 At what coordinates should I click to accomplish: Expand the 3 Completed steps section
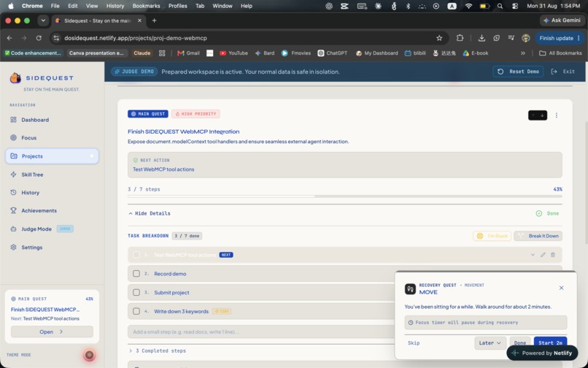click(x=157, y=350)
